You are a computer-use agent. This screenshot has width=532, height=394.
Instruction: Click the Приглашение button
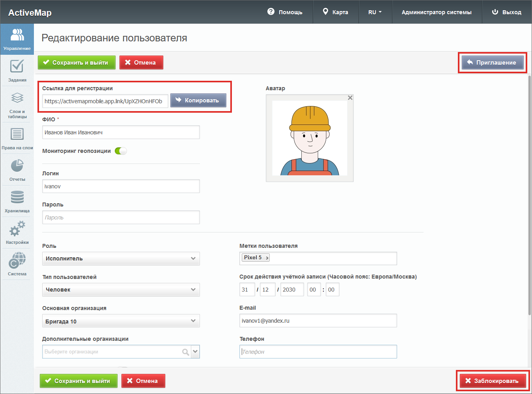(492, 63)
